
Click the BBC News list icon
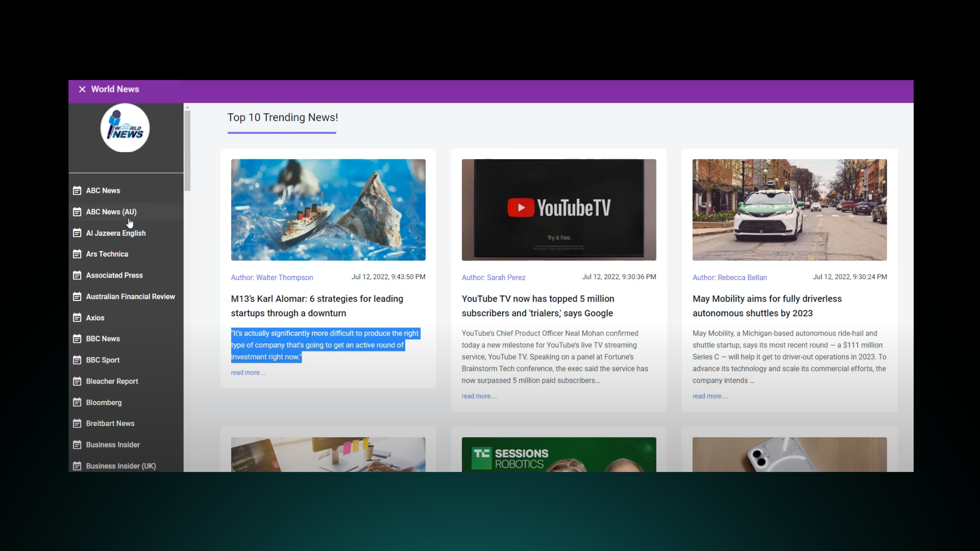click(x=77, y=339)
